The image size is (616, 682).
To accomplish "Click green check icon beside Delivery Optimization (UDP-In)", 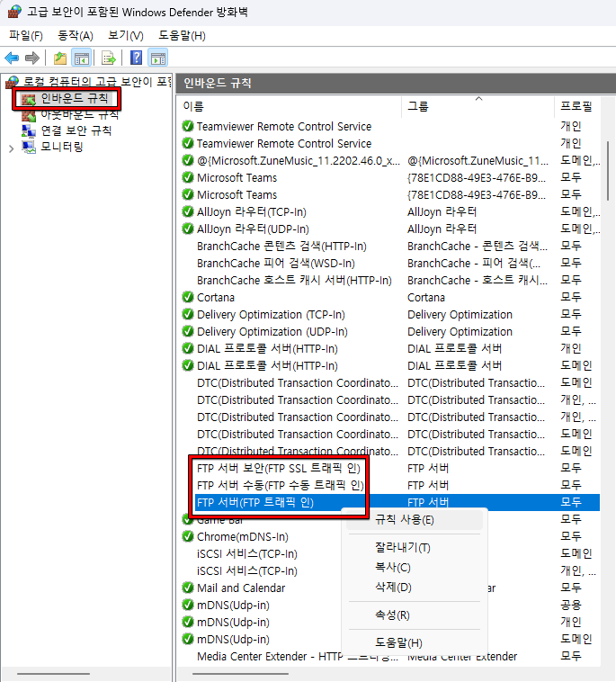I will click(188, 331).
